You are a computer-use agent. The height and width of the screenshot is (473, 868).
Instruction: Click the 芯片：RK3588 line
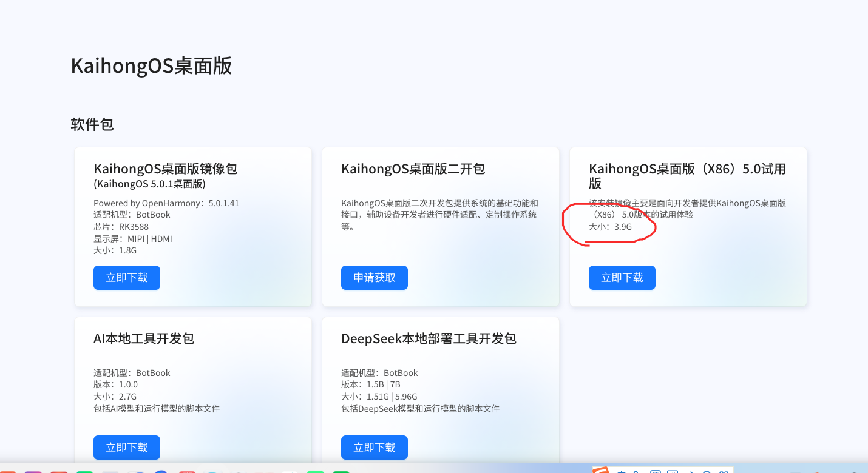coord(121,227)
